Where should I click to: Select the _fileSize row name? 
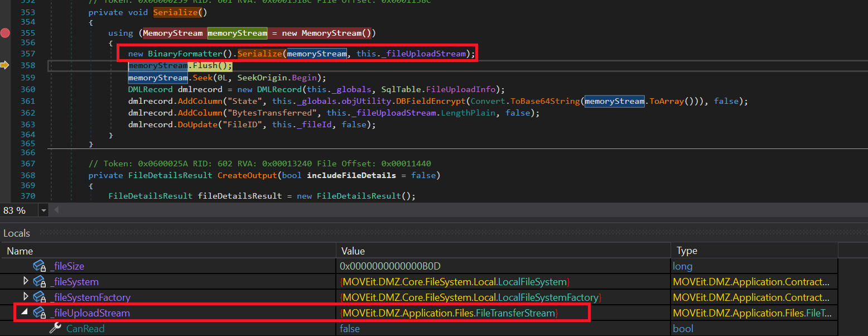[x=67, y=267]
